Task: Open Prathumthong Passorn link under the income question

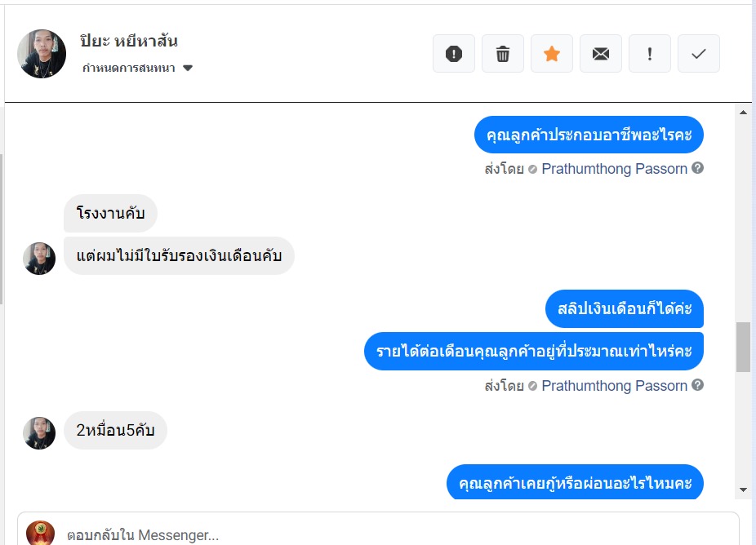Action: tap(614, 385)
